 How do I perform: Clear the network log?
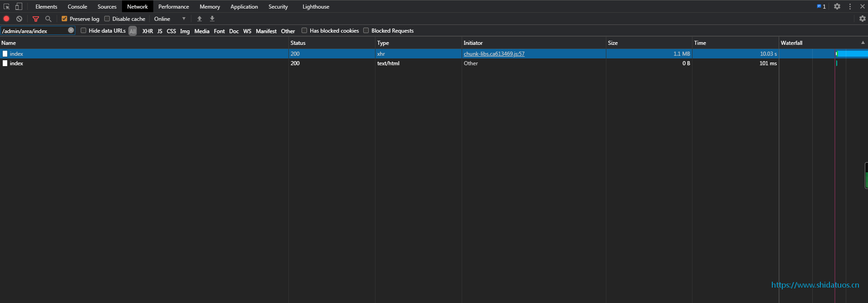tap(19, 19)
